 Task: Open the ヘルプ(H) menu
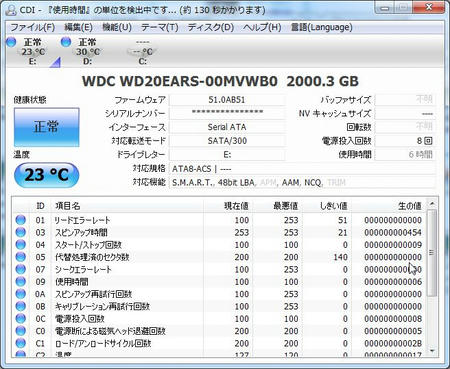click(262, 27)
